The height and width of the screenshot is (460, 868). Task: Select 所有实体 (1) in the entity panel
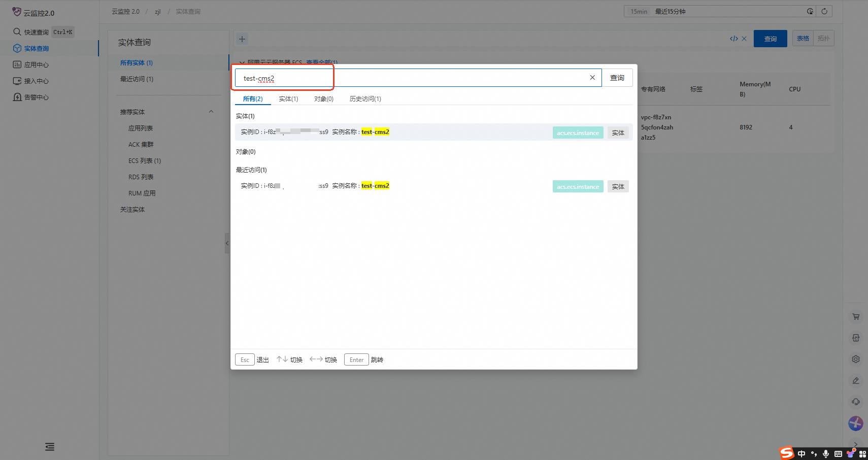[x=137, y=63]
